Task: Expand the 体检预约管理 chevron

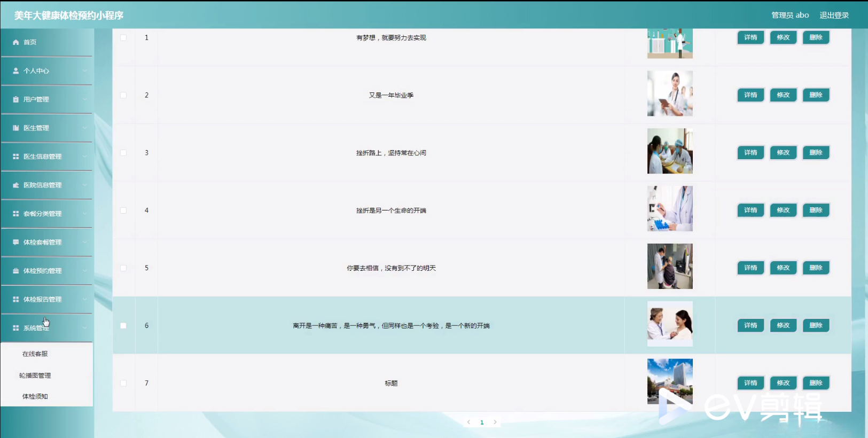Action: click(84, 271)
